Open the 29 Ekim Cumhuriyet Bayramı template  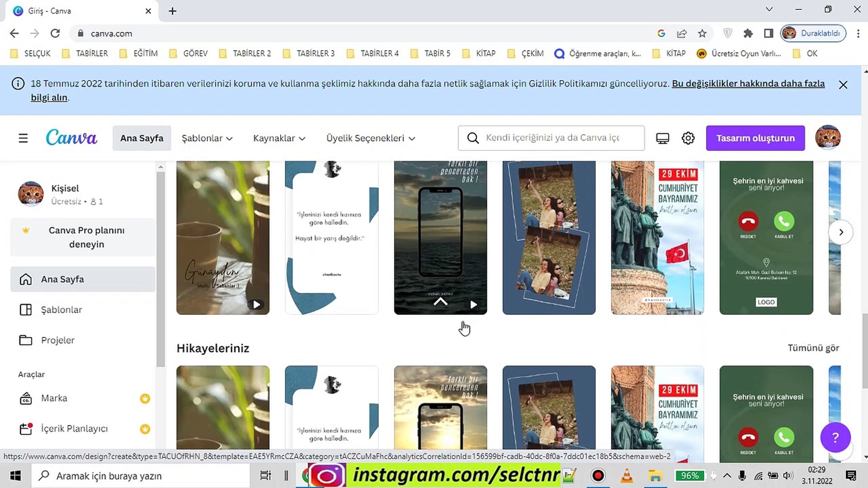(x=657, y=237)
